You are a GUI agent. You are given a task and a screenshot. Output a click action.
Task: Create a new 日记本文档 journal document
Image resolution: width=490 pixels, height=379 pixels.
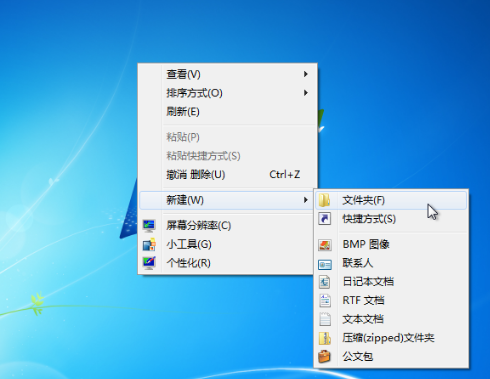click(391, 282)
